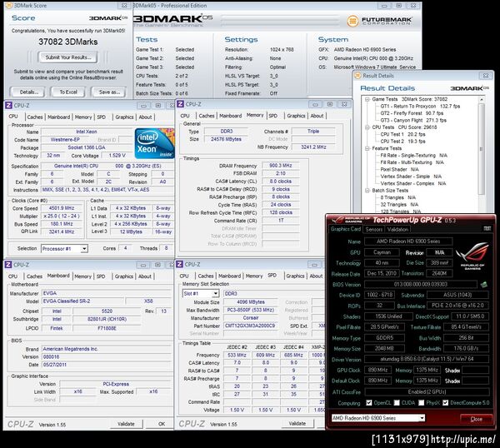The image size is (500, 448).
Task: Click the Save as... button
Action: pyautogui.click(x=108, y=92)
